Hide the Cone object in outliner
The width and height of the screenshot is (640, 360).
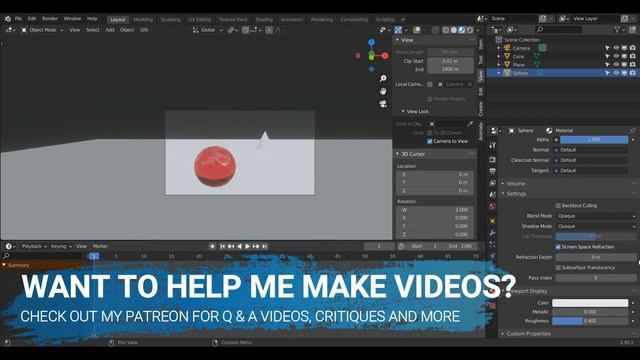[x=616, y=56]
